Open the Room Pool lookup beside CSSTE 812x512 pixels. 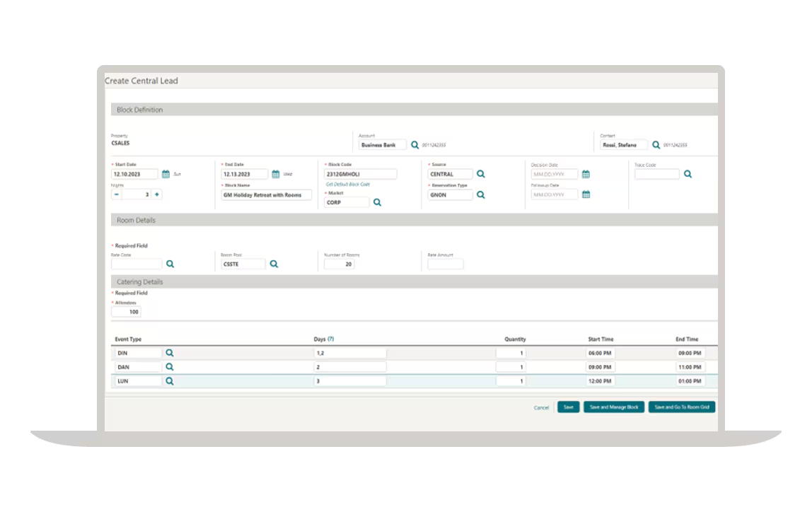[x=274, y=263]
